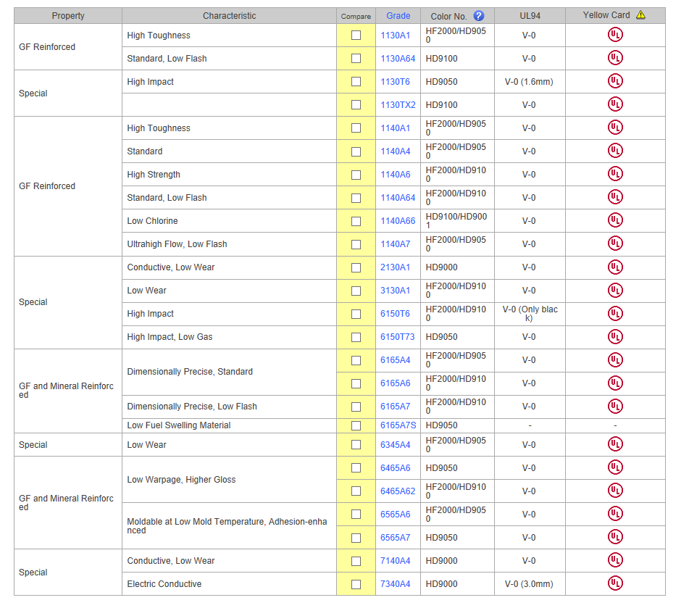The image size is (689, 616).
Task: Open the 1140A7 grade link
Action: coord(396,244)
